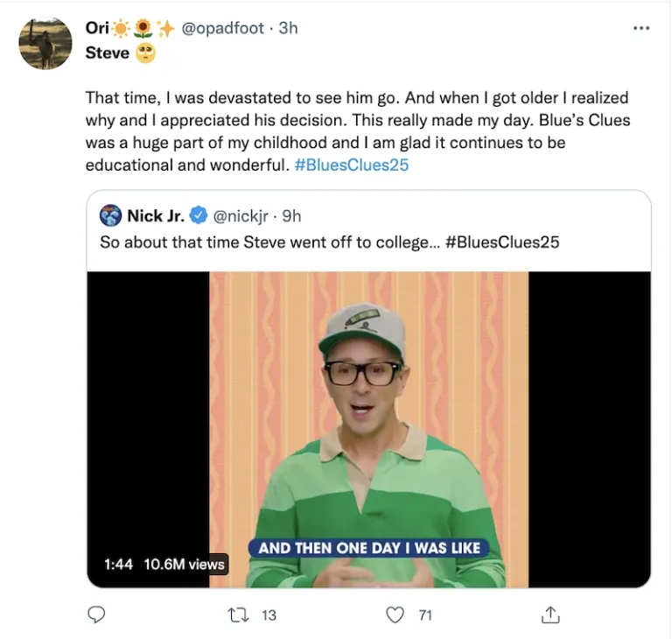The image size is (672, 639).
Task: Click the 3h tweet timestamp
Action: [288, 28]
